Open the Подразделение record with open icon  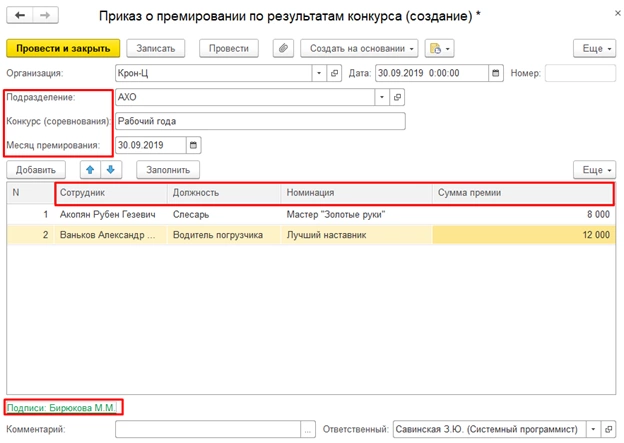click(397, 97)
